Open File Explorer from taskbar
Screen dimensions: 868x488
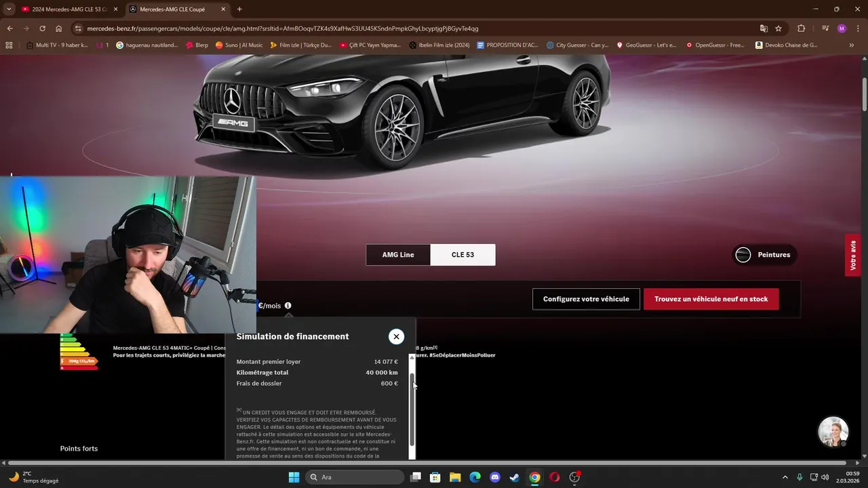click(x=455, y=477)
